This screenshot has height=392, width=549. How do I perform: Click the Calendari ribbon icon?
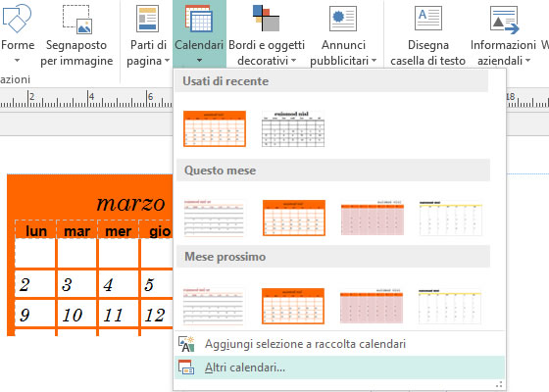[x=198, y=19]
